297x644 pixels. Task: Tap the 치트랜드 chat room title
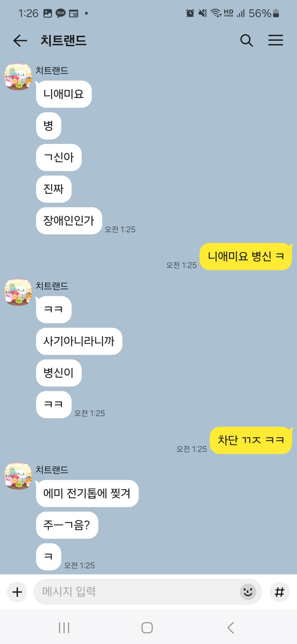[63, 41]
